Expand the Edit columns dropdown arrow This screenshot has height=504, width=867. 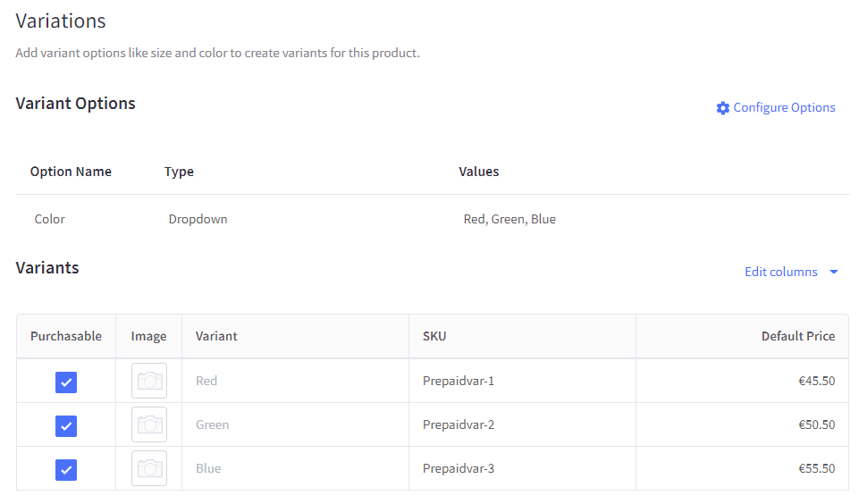pos(834,272)
